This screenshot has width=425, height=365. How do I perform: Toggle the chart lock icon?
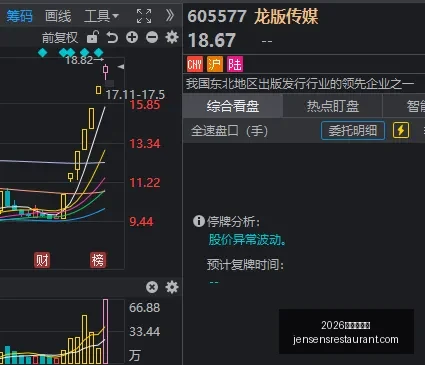point(93,37)
